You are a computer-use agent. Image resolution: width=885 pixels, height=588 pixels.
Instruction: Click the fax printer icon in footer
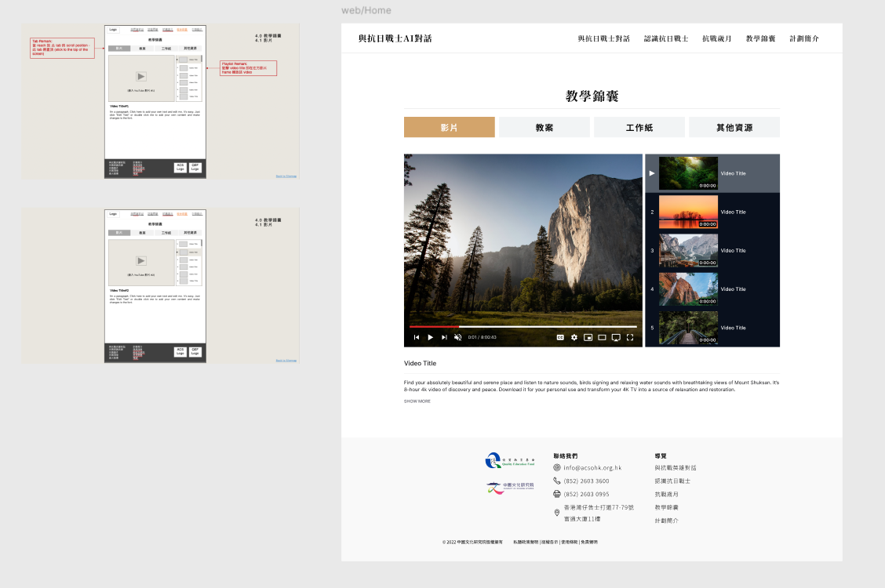[556, 494]
